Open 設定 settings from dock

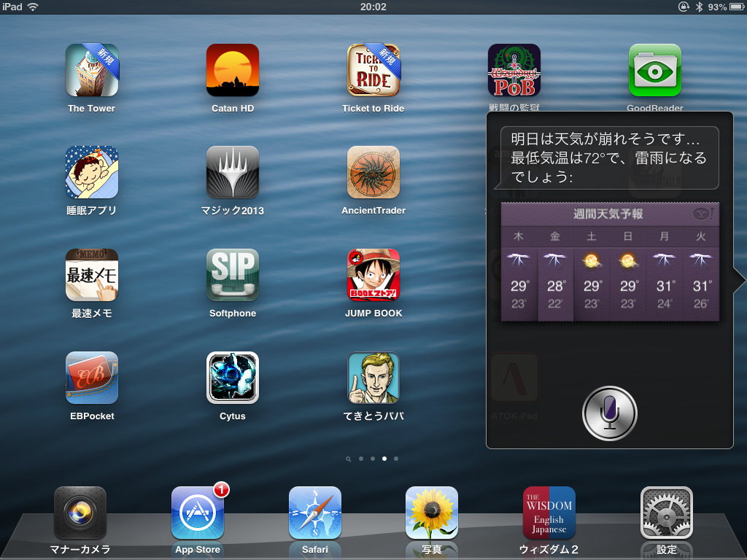666,513
